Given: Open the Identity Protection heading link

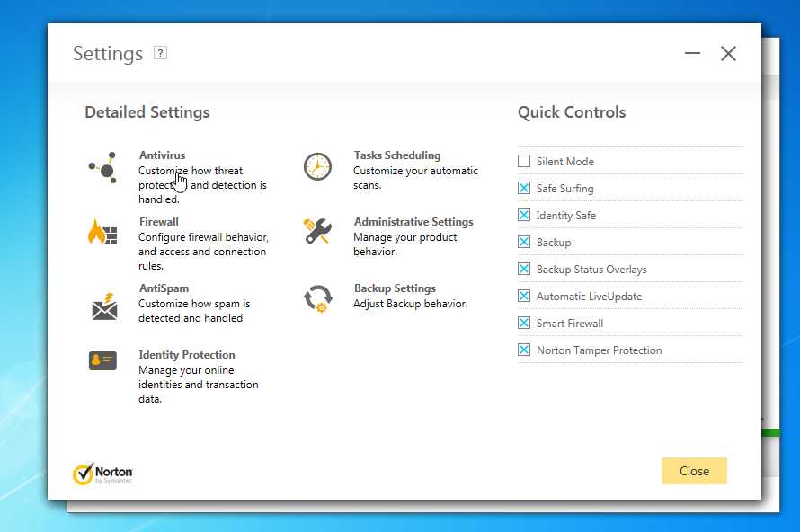Looking at the screenshot, I should click(187, 355).
